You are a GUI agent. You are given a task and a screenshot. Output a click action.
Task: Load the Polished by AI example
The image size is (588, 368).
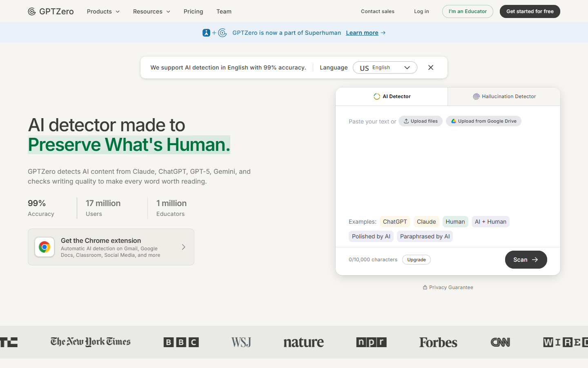371,236
